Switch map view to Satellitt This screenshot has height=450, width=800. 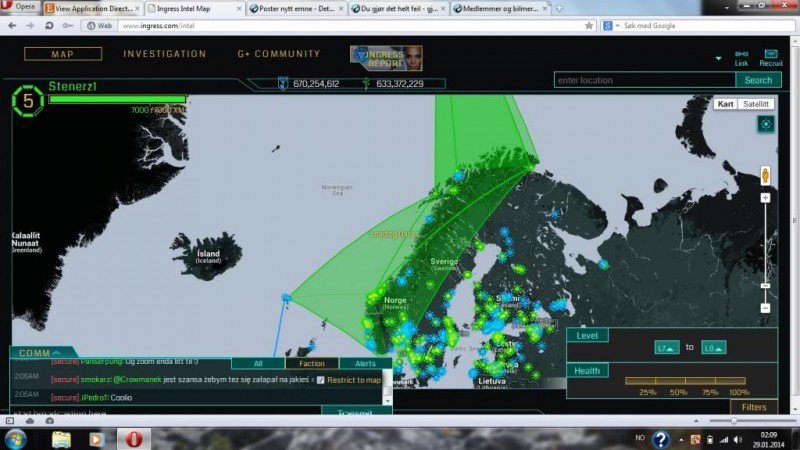(x=756, y=104)
